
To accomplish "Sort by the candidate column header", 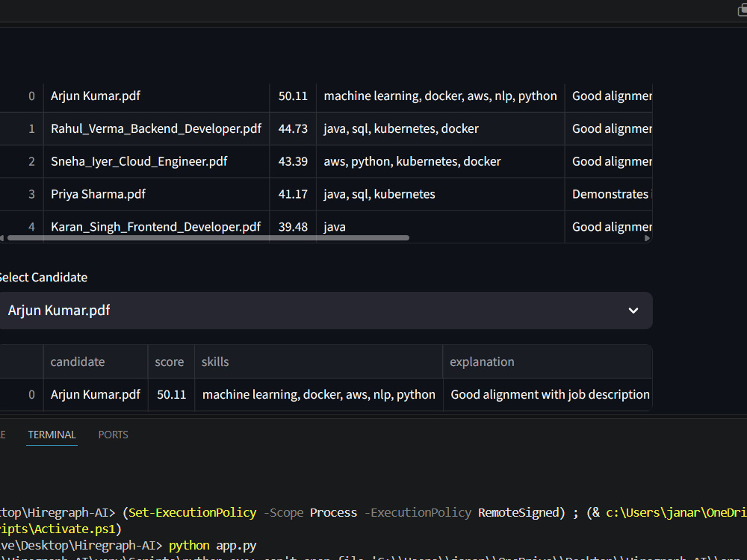I will [x=96, y=362].
